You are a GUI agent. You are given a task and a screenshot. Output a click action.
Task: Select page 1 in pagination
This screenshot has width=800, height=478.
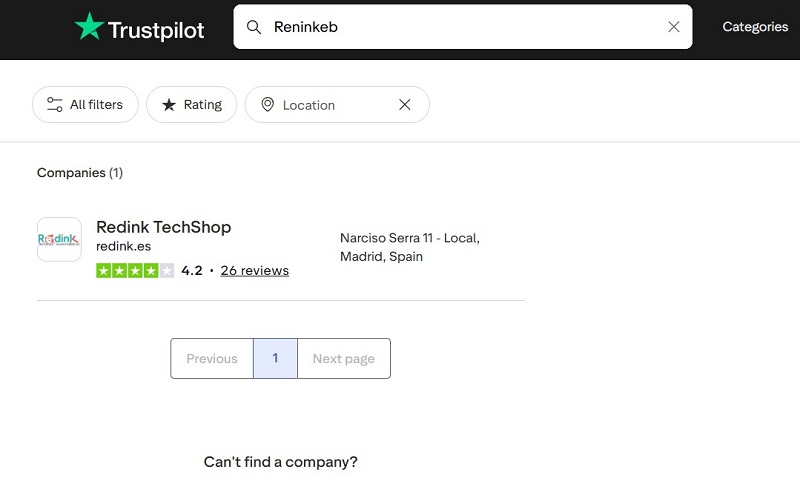click(275, 359)
